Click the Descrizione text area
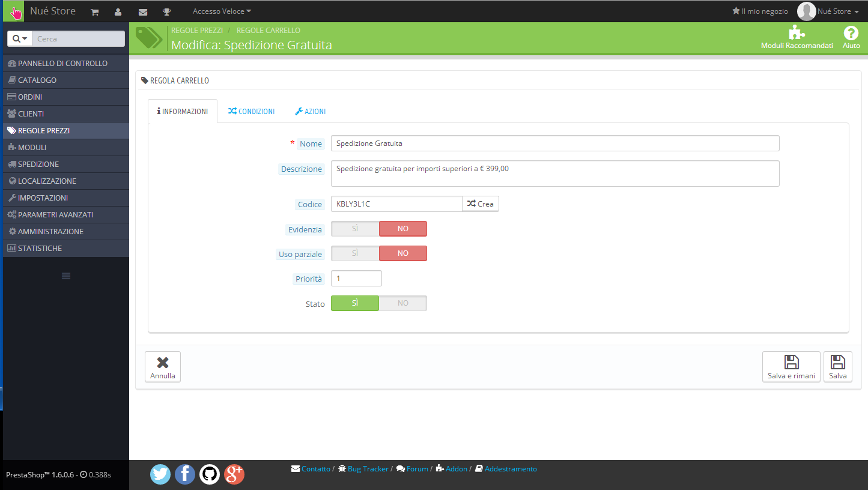The width and height of the screenshot is (868, 490). click(555, 174)
